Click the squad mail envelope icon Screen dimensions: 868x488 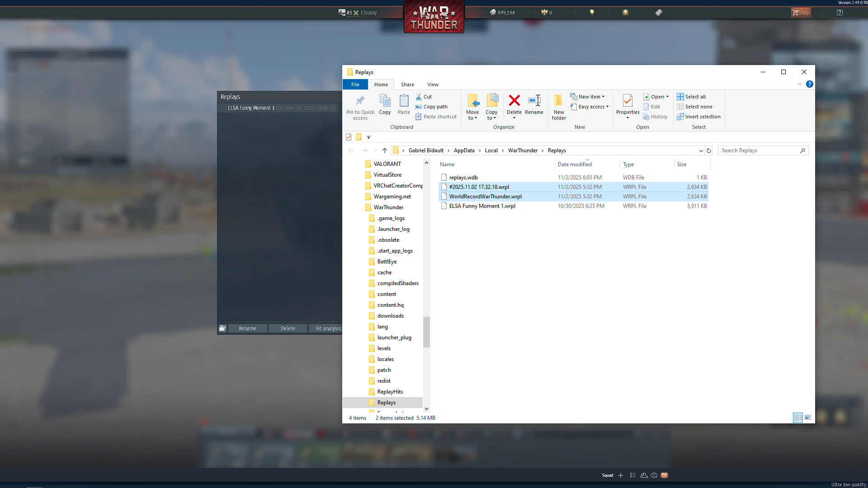664,475
